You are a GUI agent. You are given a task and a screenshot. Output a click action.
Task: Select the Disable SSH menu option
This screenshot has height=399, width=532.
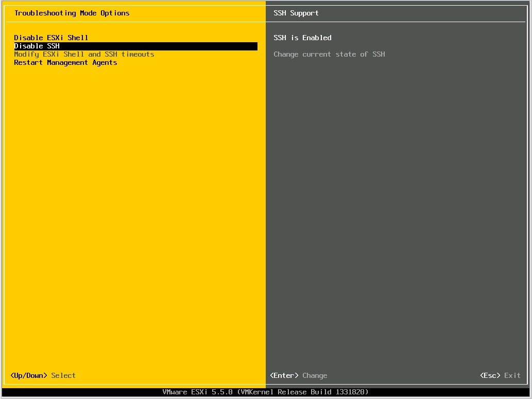point(37,46)
